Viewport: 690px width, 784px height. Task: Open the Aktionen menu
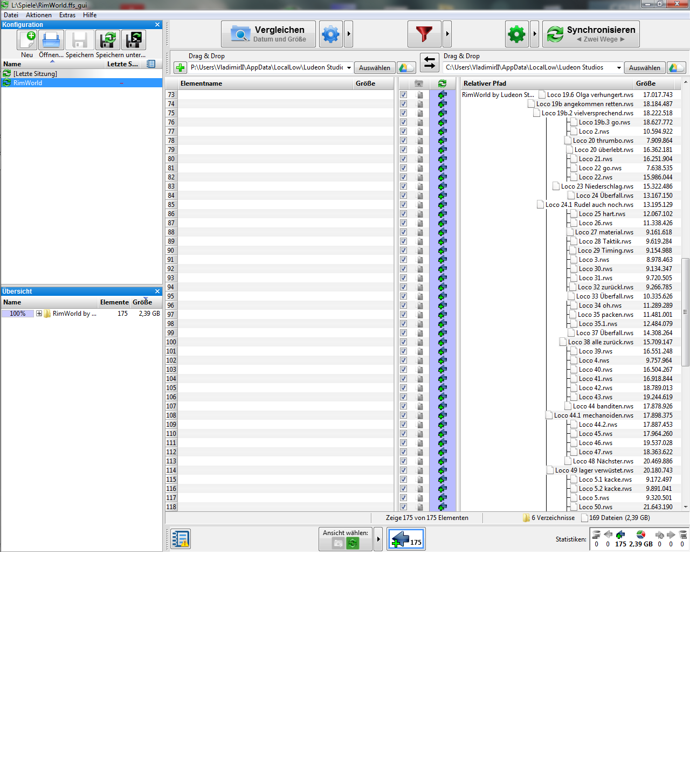tap(39, 15)
